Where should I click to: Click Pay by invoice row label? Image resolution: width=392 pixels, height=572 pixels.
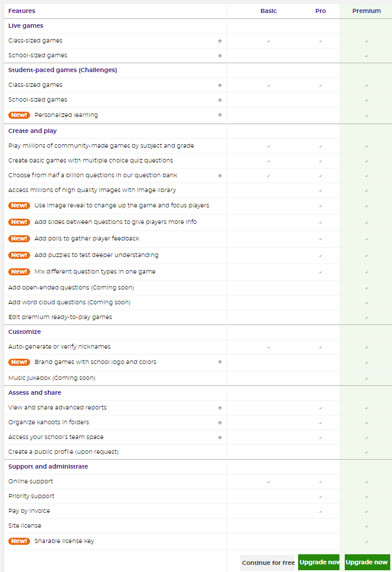click(29, 511)
